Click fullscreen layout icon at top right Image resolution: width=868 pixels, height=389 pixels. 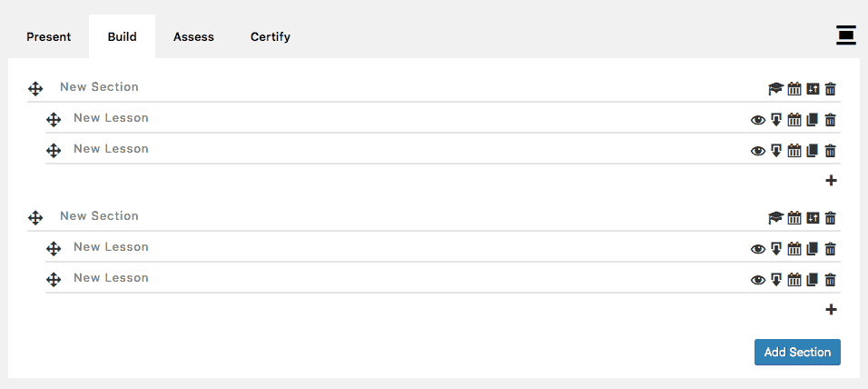coord(846,35)
